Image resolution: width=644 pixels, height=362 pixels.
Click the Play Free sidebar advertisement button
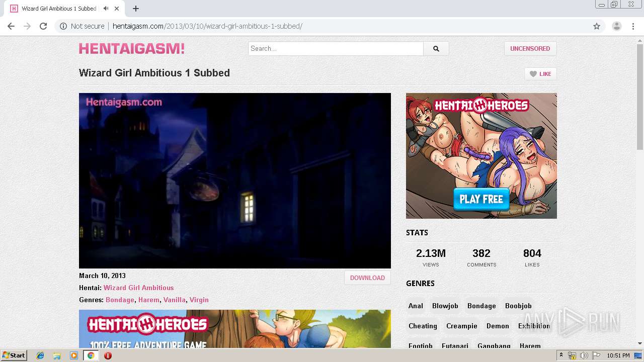[x=481, y=199]
